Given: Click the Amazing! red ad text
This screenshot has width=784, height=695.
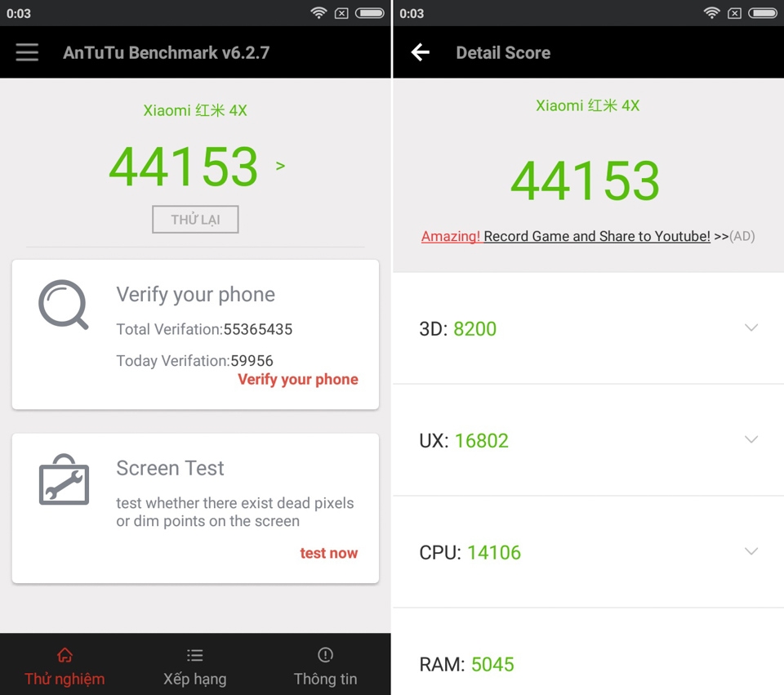Looking at the screenshot, I should point(451,236).
